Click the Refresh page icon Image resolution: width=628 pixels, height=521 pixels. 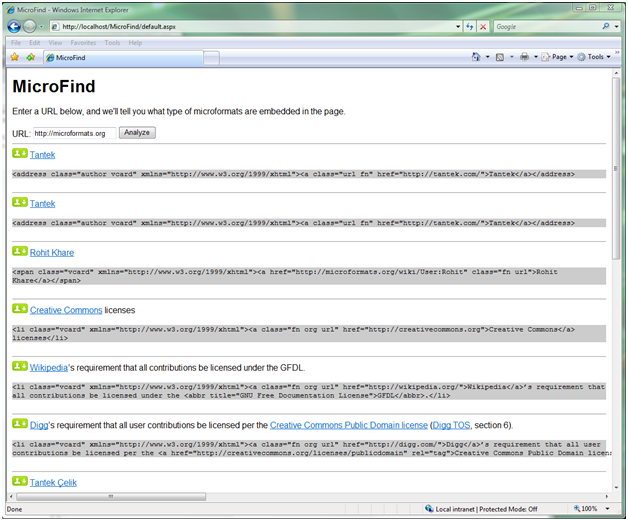click(470, 27)
